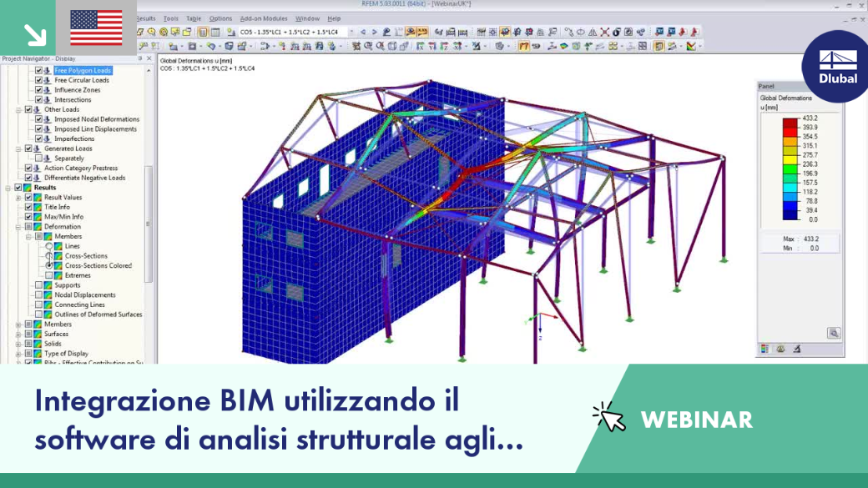Uncheck the Influence Zones checkbox

coord(38,89)
